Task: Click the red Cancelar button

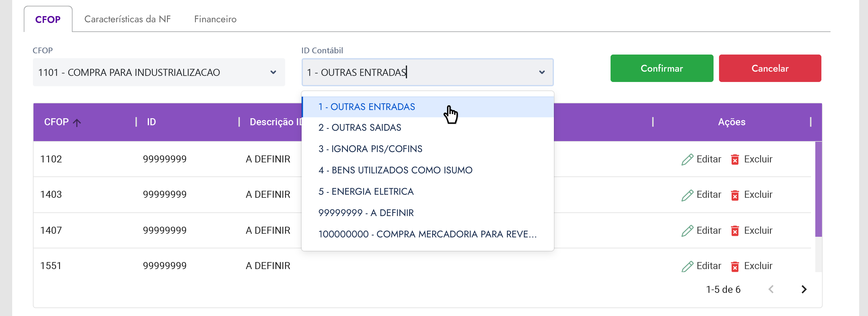Action: point(770,68)
